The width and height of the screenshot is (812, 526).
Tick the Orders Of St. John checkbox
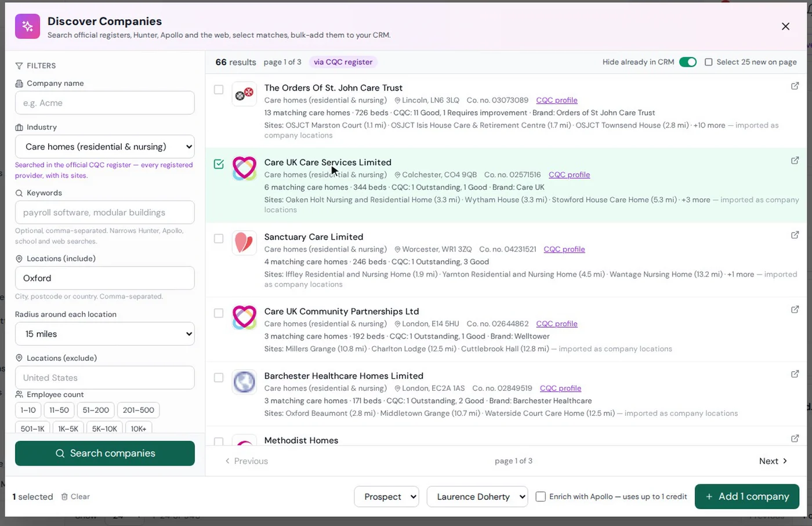tap(219, 89)
